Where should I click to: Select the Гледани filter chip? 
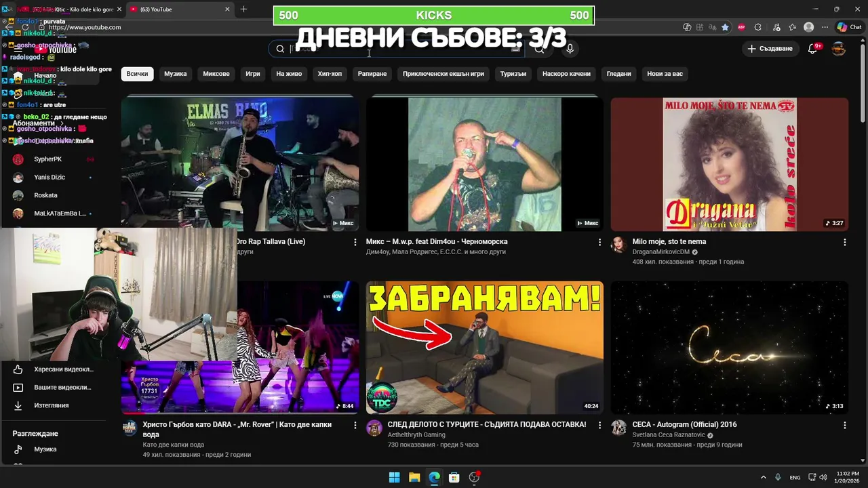point(618,74)
